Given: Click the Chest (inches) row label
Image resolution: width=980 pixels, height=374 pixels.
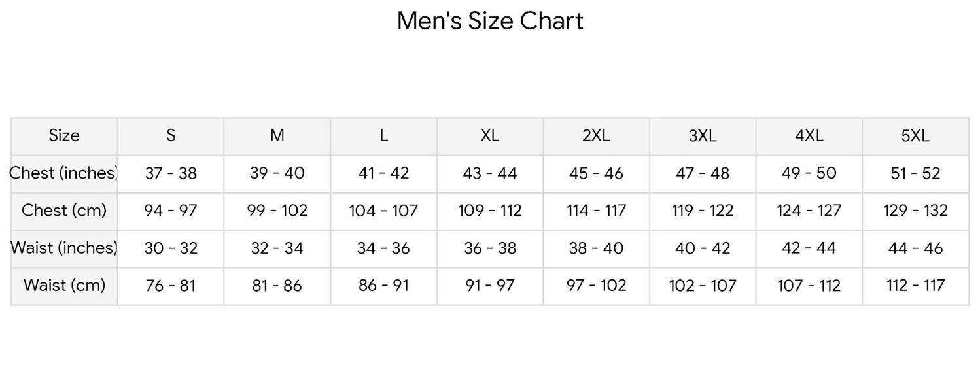Looking at the screenshot, I should pos(64,173).
